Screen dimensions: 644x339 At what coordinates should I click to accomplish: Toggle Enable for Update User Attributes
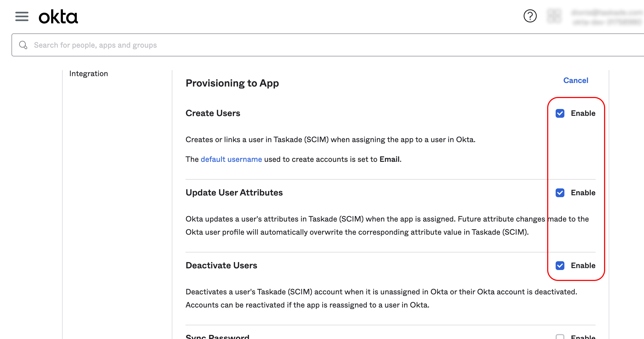pos(560,193)
